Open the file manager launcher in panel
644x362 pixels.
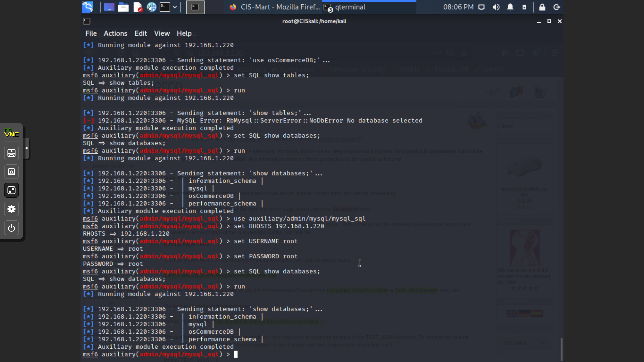tap(123, 7)
